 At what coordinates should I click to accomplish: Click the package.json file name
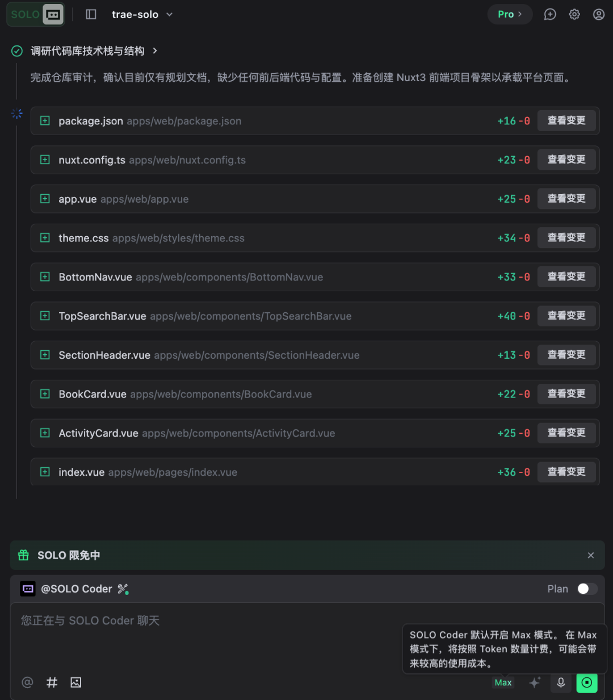pos(91,121)
